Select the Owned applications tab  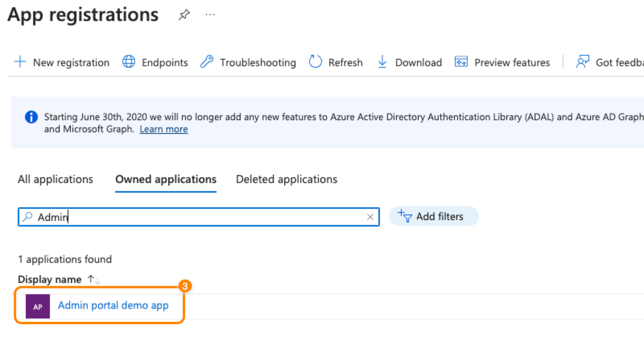pos(166,179)
